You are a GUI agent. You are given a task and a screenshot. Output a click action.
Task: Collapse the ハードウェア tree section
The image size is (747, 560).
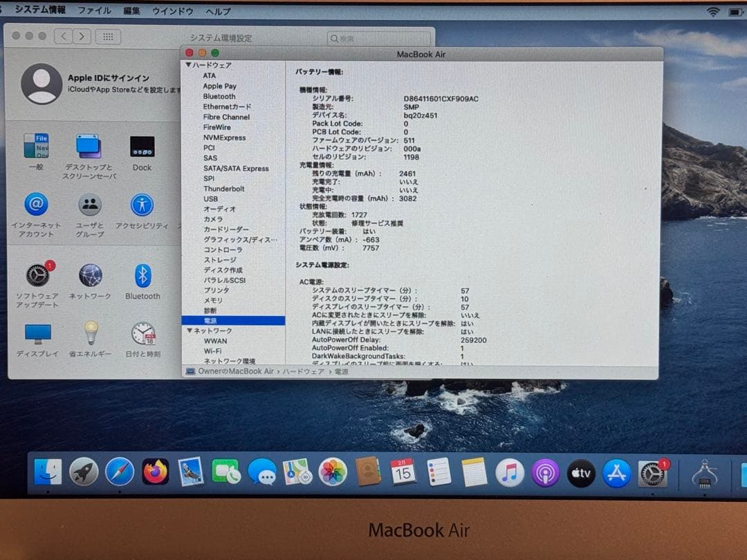[x=189, y=65]
